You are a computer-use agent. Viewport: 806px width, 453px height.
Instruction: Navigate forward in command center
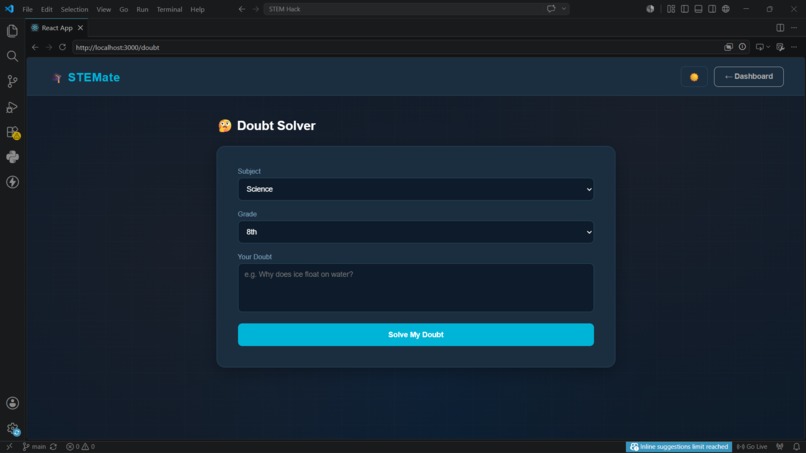[255, 9]
